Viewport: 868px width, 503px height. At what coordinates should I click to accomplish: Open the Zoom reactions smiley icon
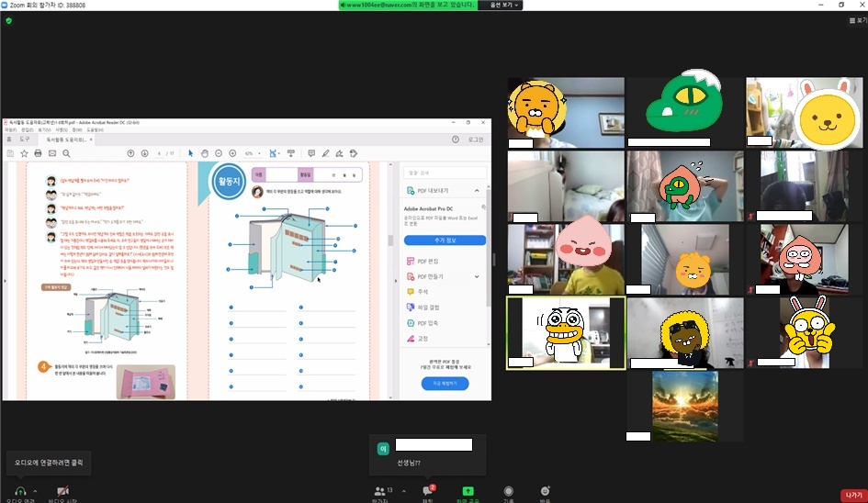pos(546,491)
